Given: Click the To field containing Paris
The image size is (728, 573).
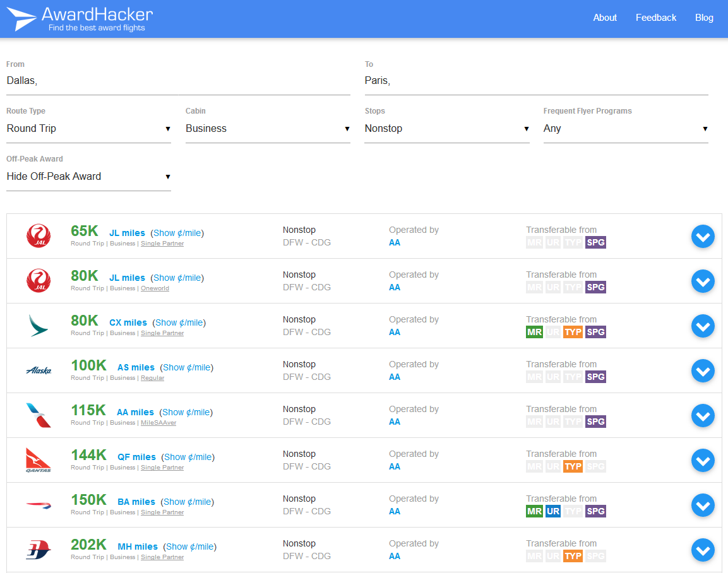Looking at the screenshot, I should tap(536, 81).
